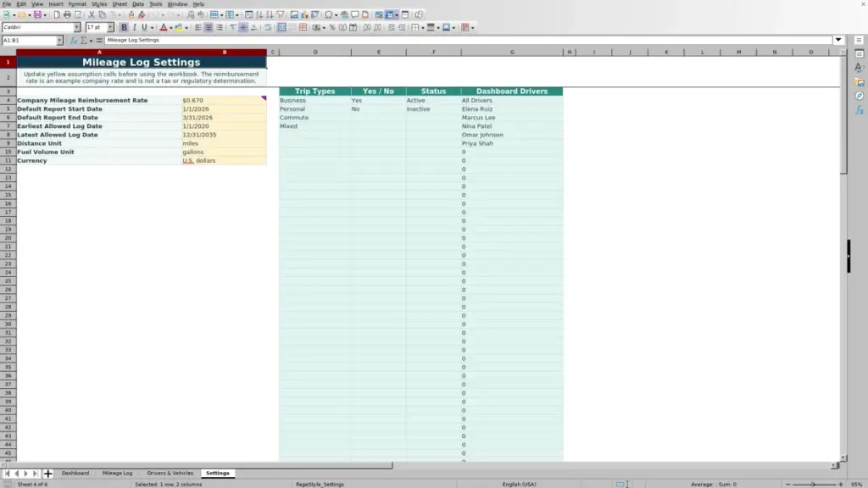Click the Cut scissors icon
This screenshot has width=868, height=488.
(x=92, y=15)
